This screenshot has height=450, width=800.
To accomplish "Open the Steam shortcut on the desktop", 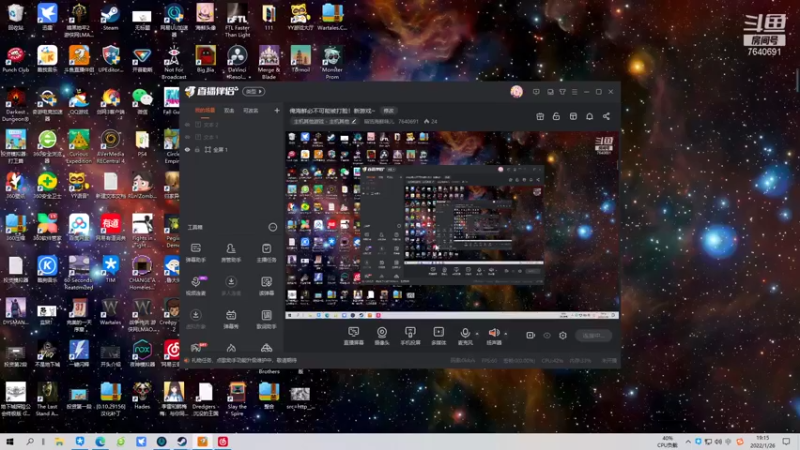I will coord(110,16).
